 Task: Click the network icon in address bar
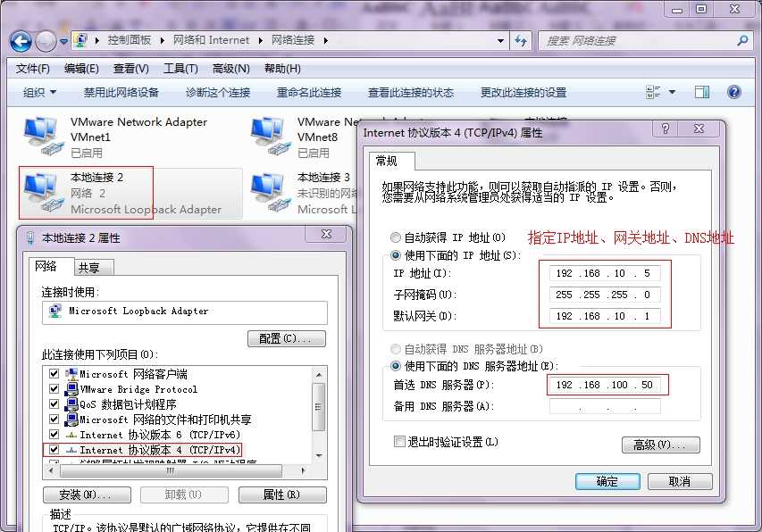point(80,40)
